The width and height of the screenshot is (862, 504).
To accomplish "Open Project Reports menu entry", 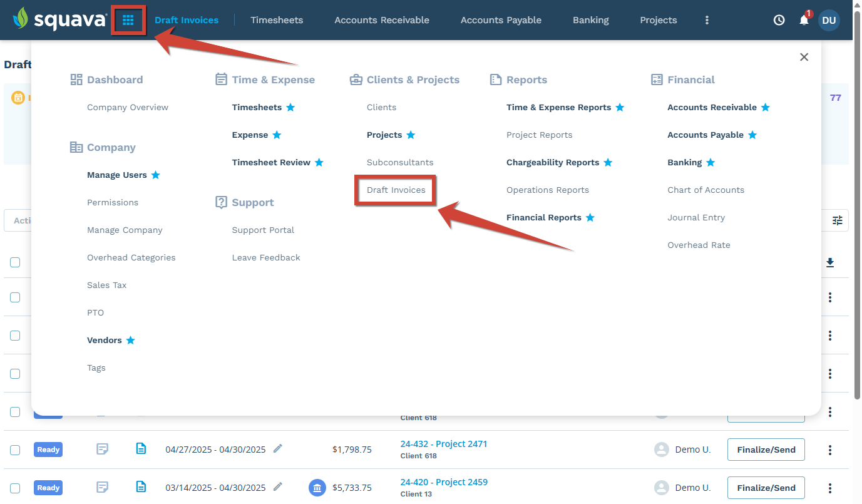I will 540,135.
